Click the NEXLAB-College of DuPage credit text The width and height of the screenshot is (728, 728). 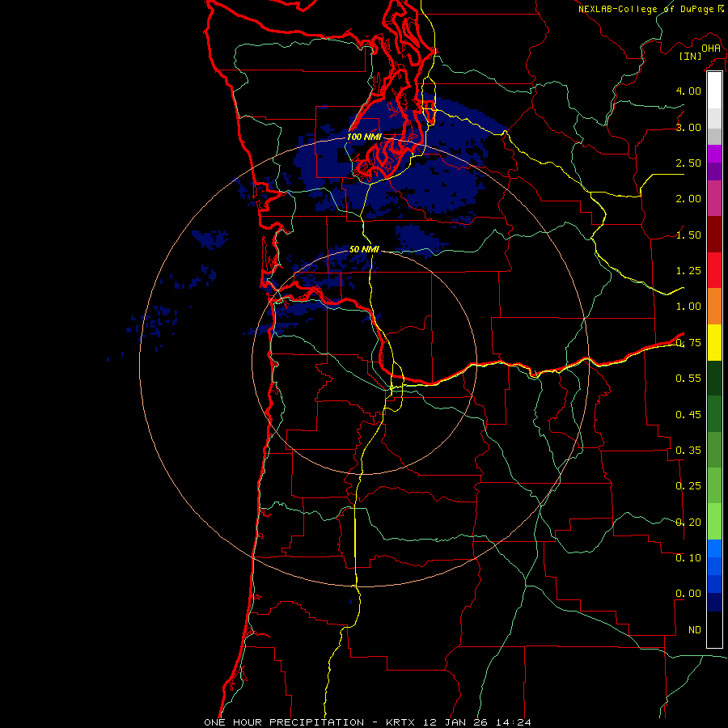point(645,9)
